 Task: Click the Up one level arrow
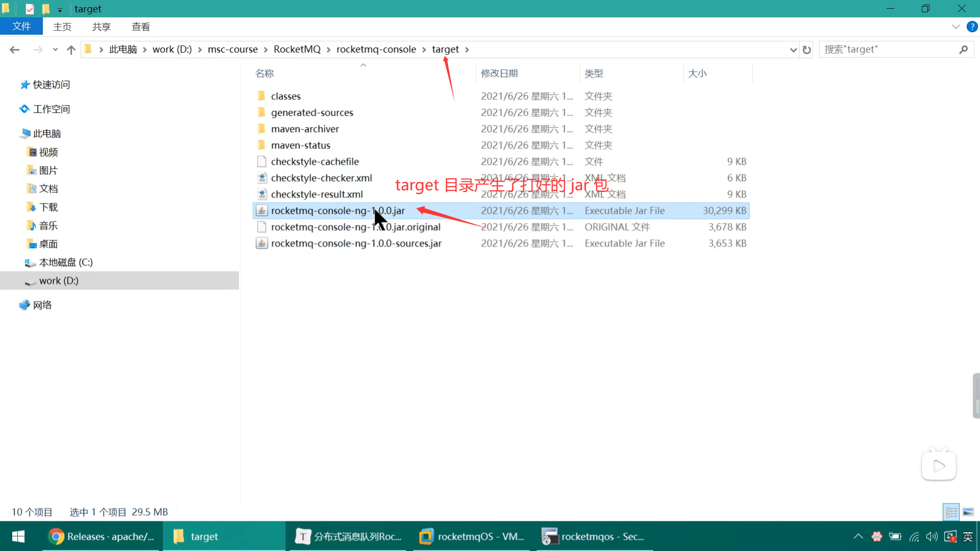click(x=71, y=49)
